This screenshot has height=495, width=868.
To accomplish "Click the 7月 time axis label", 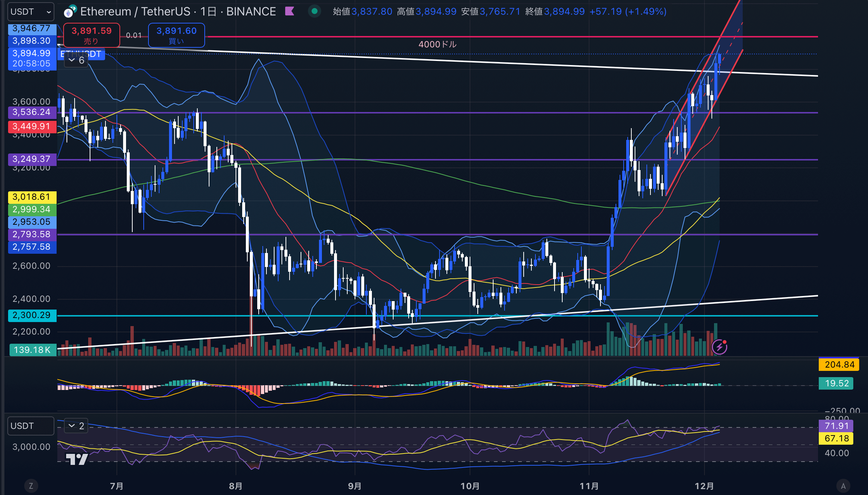I will tap(116, 486).
